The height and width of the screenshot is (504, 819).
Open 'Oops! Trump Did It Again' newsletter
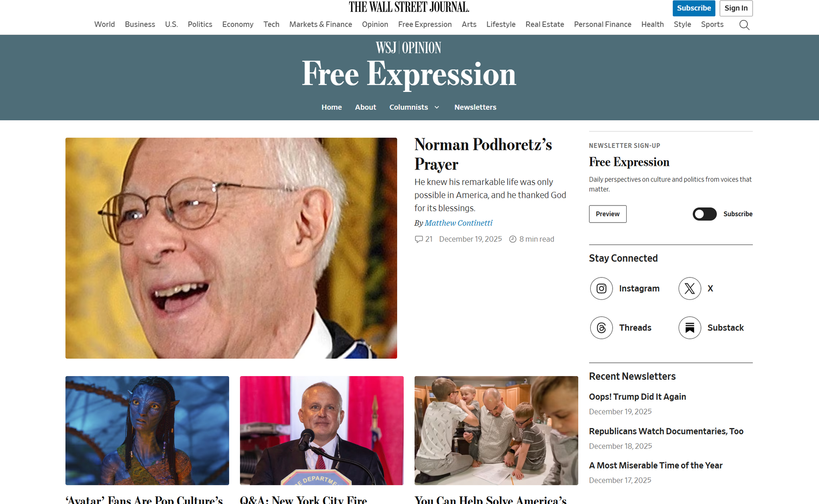[x=637, y=396]
